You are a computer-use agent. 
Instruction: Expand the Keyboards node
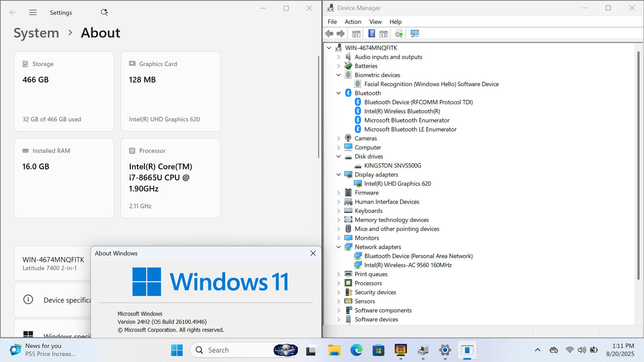point(339,211)
